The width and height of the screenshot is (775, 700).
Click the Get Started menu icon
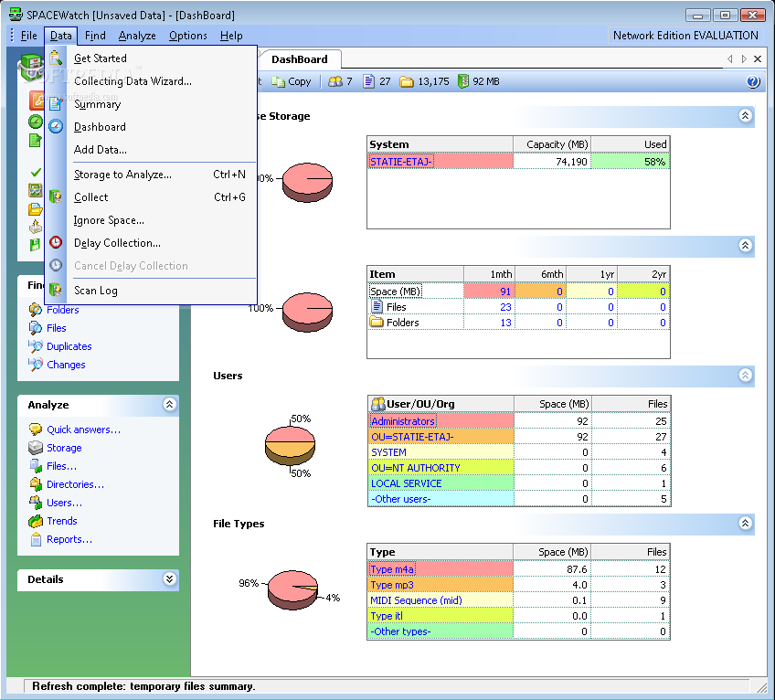56,58
